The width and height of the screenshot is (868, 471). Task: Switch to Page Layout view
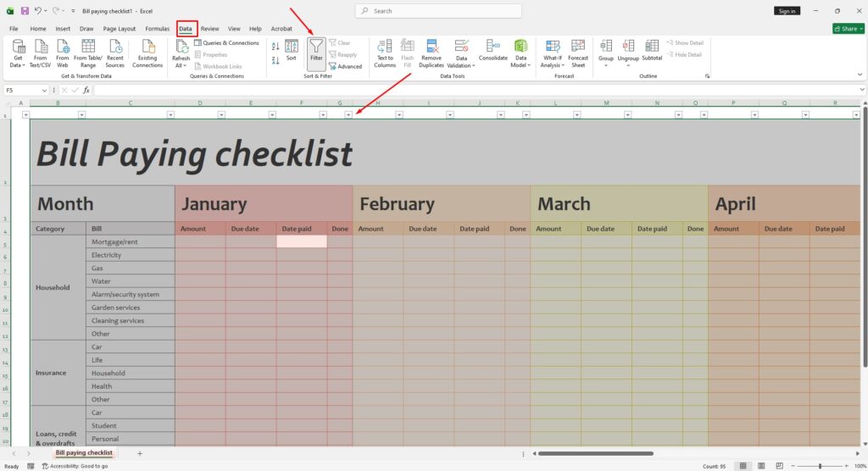(761, 466)
